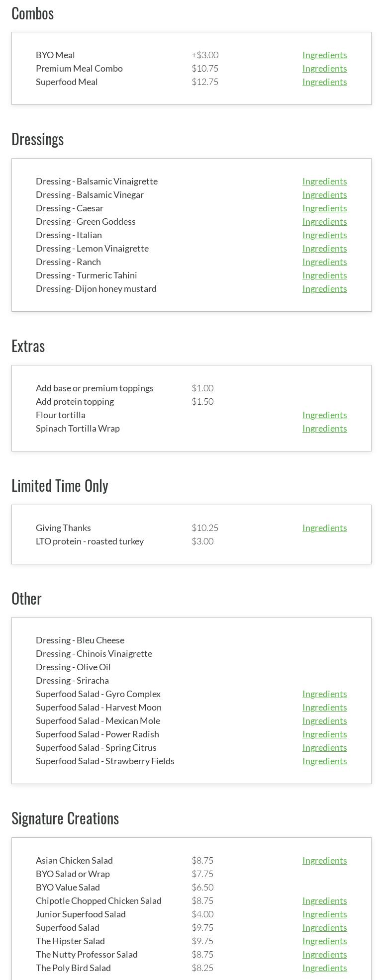
Task: Open Ingredients for Ranch dressing
Action: pos(324,262)
